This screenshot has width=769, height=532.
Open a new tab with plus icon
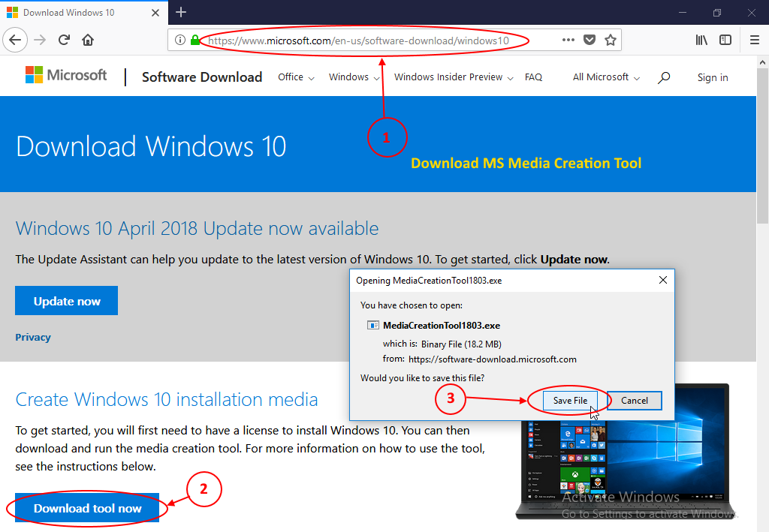pos(181,12)
